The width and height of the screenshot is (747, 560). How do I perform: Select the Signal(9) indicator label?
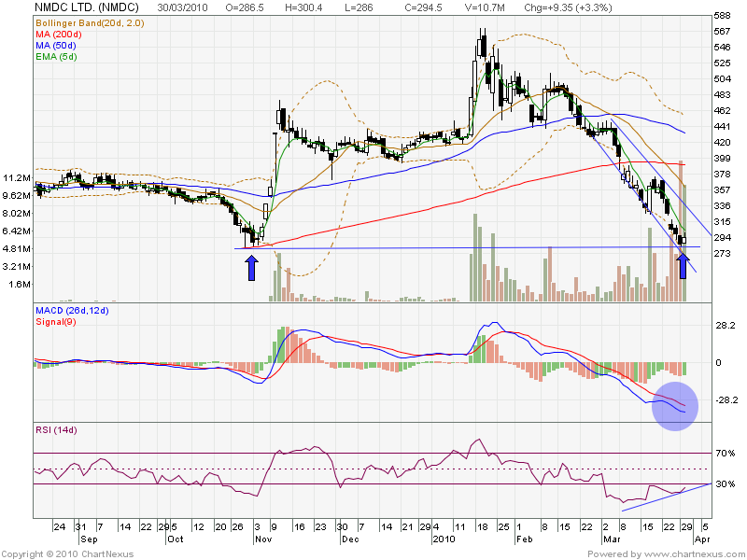coord(56,324)
